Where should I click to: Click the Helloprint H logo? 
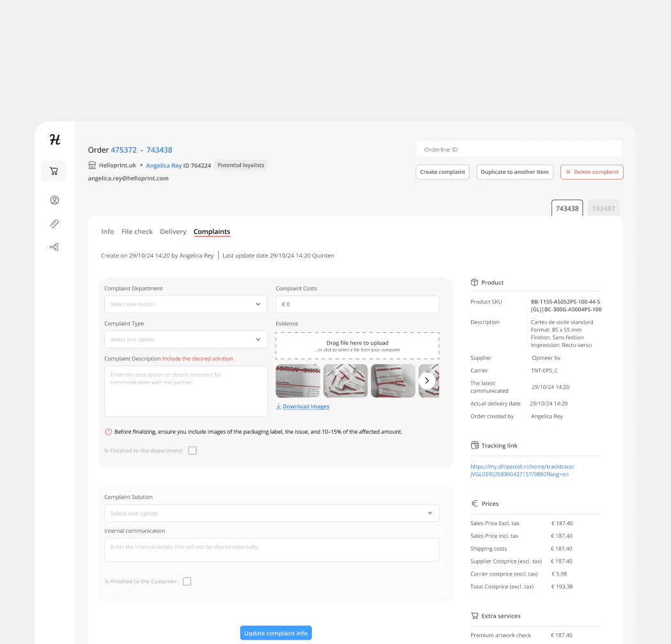[x=54, y=139]
